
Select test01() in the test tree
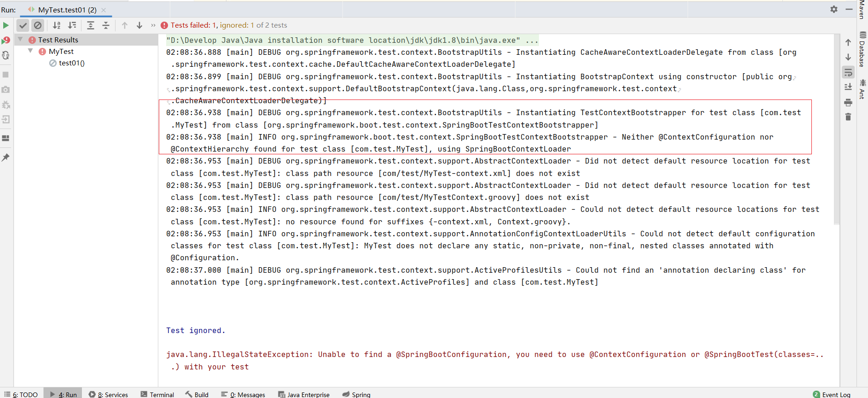click(71, 63)
